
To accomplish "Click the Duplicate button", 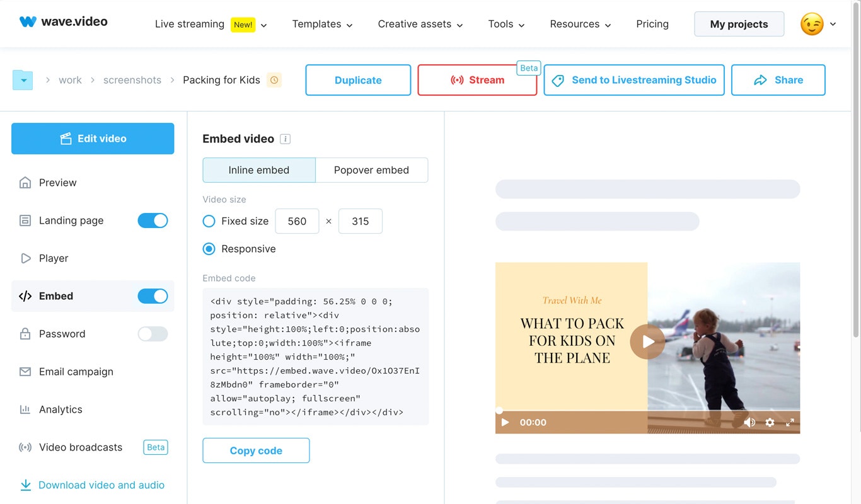I will (358, 80).
